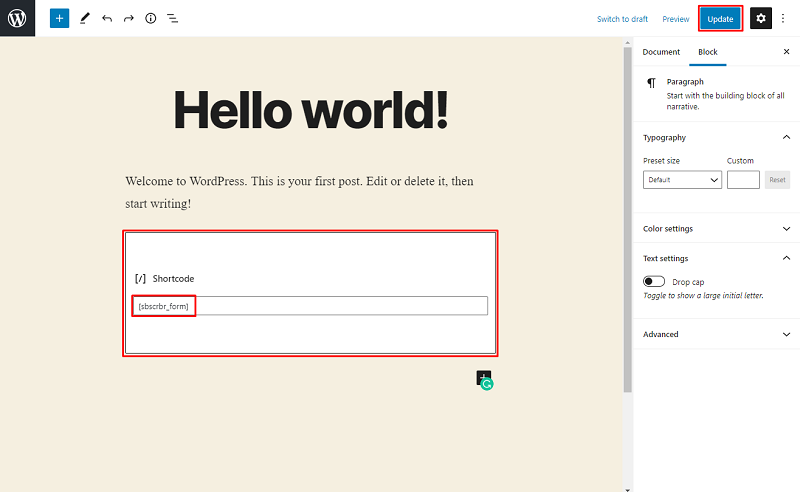800x492 pixels.
Task: Click the Paragraph pilcrow block icon
Action: point(652,83)
